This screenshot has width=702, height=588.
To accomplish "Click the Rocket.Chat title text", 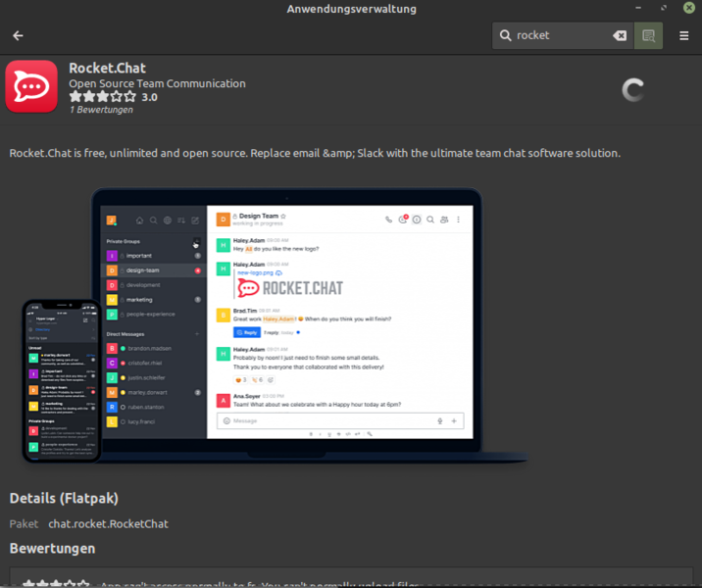I will point(108,68).
